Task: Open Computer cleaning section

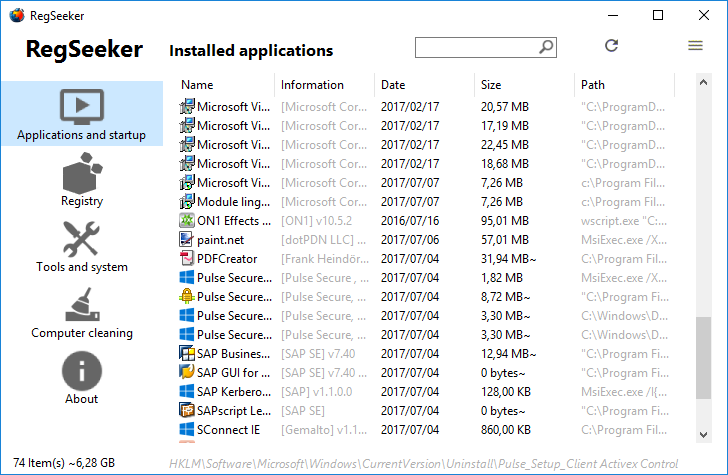Action: [x=82, y=312]
